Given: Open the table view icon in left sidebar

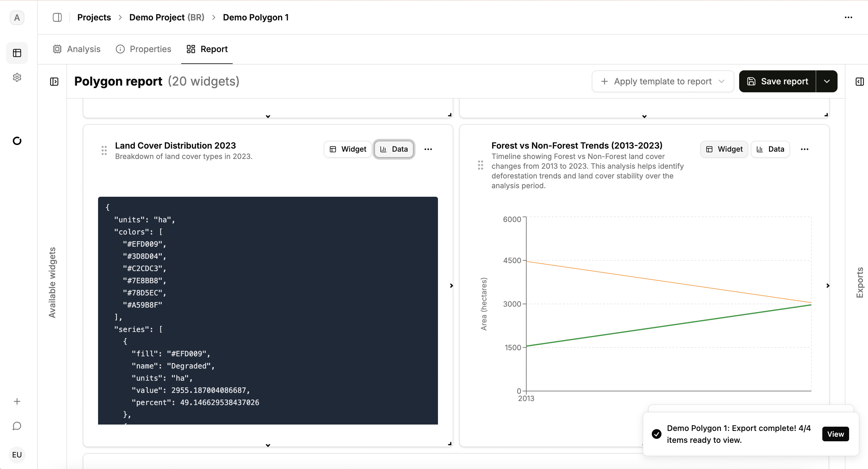Looking at the screenshot, I should pos(17,53).
